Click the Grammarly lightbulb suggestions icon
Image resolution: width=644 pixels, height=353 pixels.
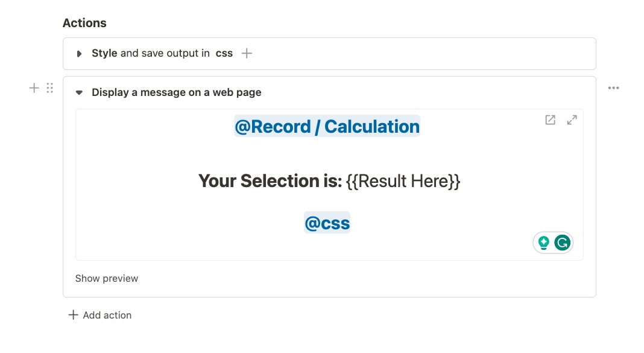pos(544,243)
